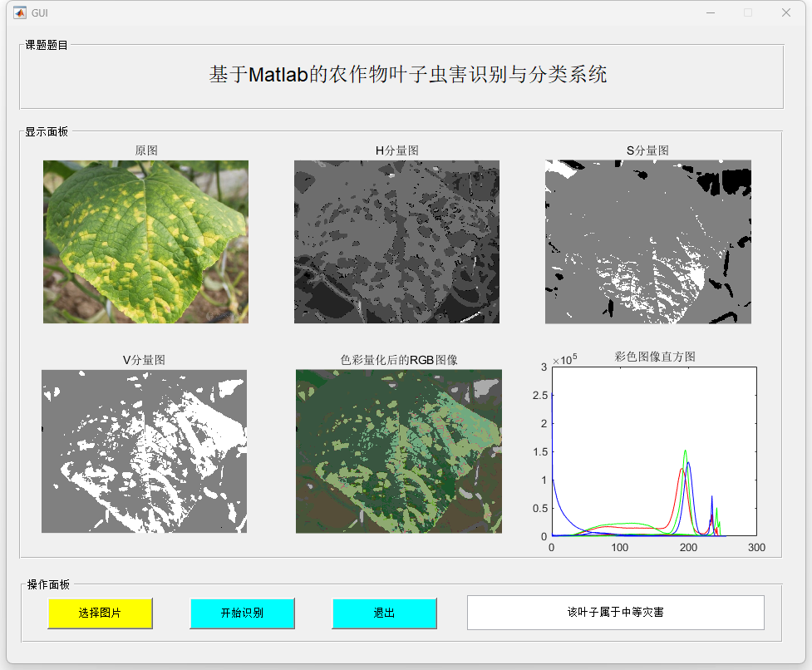Click the 彩色图像直方图 plot title
This screenshot has height=670, width=812.
655,357
